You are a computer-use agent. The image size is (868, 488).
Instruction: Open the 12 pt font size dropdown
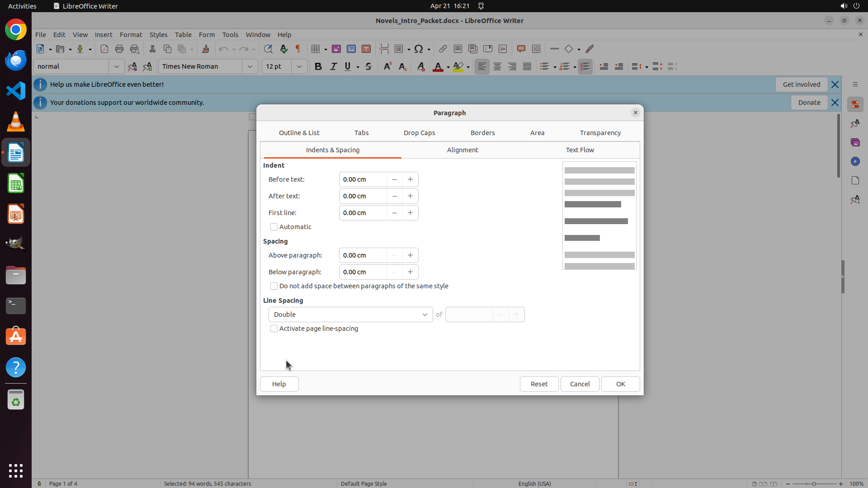point(299,66)
